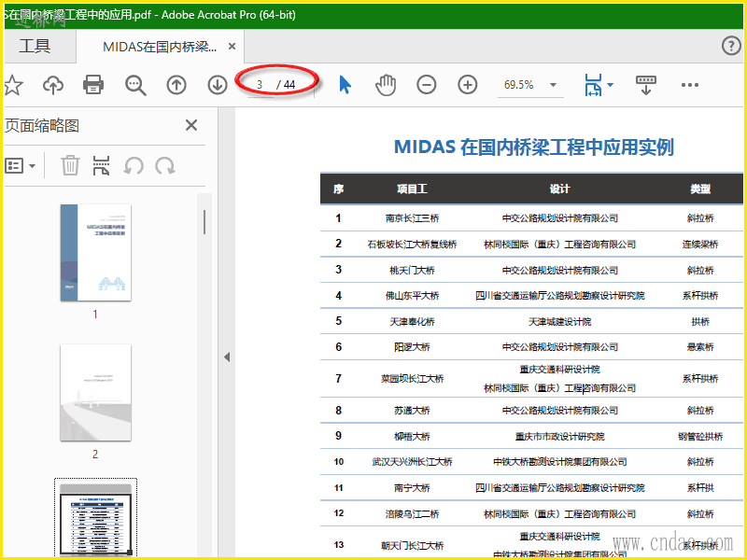Viewport: 747px width, 560px height.
Task: Click 连续梁桥 type cell
Action: tap(700, 245)
